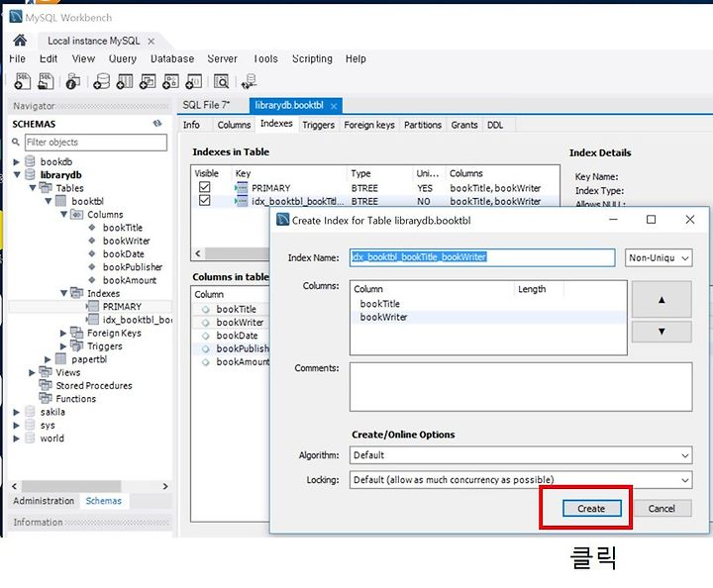Switch to the Columns tab
This screenshot has height=588, width=713.
coord(234,125)
